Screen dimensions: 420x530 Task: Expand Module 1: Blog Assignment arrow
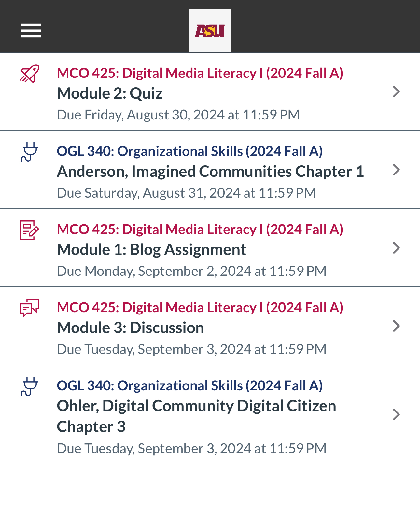[396, 248]
